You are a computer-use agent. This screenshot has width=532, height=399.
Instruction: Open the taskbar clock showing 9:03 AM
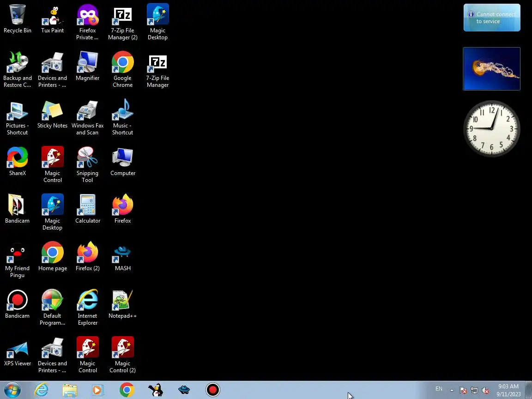tap(508, 390)
